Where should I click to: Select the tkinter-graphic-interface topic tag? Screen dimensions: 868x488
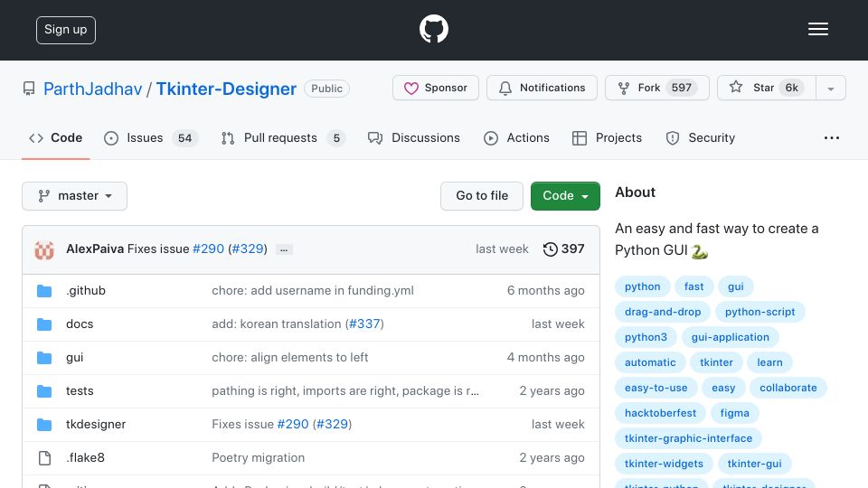pyautogui.click(x=689, y=439)
